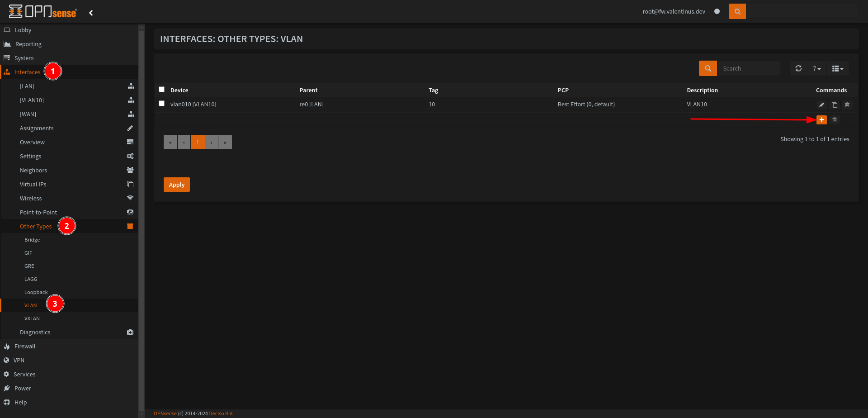
Task: Click the top bar search icon
Action: tap(737, 11)
